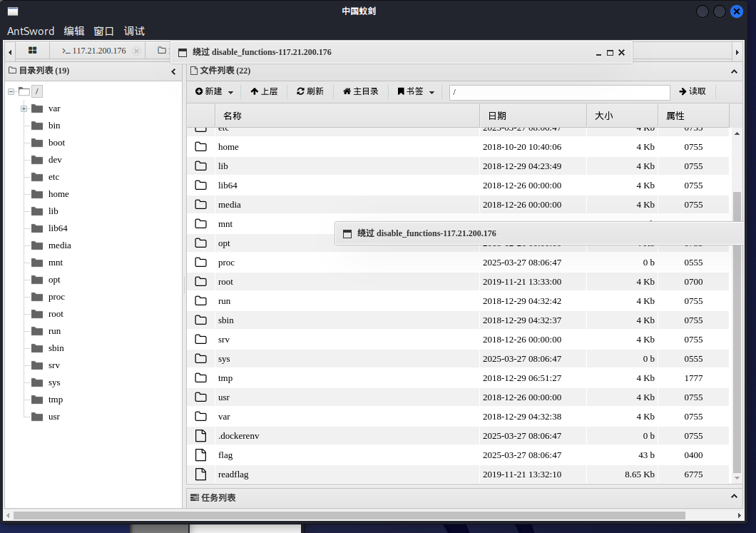Sort by the 名称 column header
The image size is (756, 533).
click(347, 116)
